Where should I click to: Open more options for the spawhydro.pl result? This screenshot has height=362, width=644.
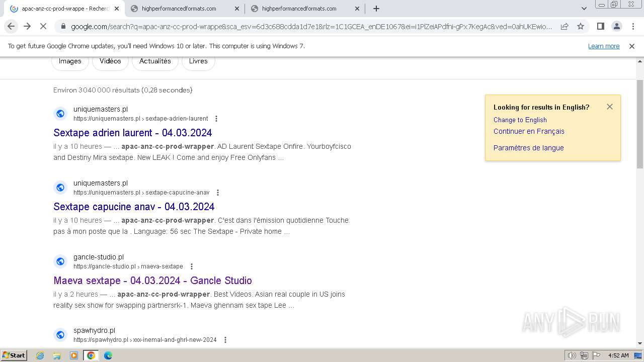click(x=225, y=340)
